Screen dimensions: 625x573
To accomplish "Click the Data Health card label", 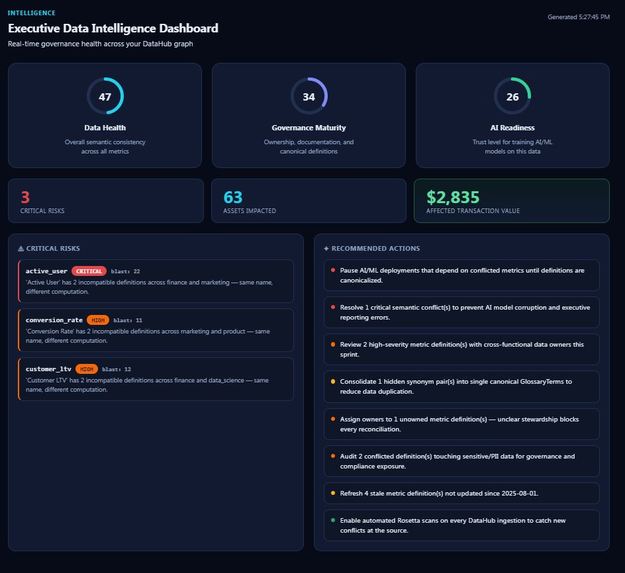I will pyautogui.click(x=105, y=128).
